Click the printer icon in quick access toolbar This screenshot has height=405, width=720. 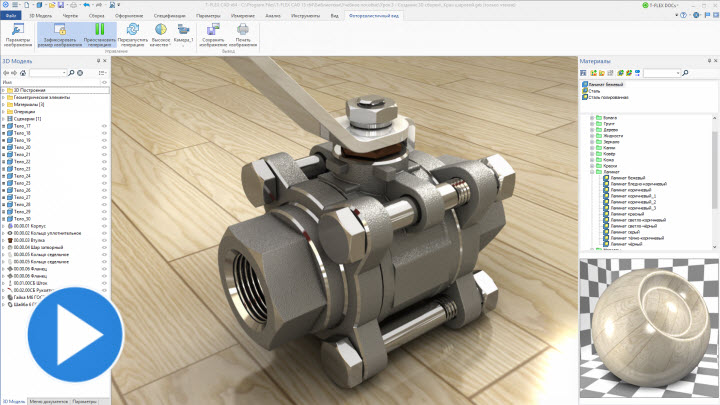pos(73,5)
